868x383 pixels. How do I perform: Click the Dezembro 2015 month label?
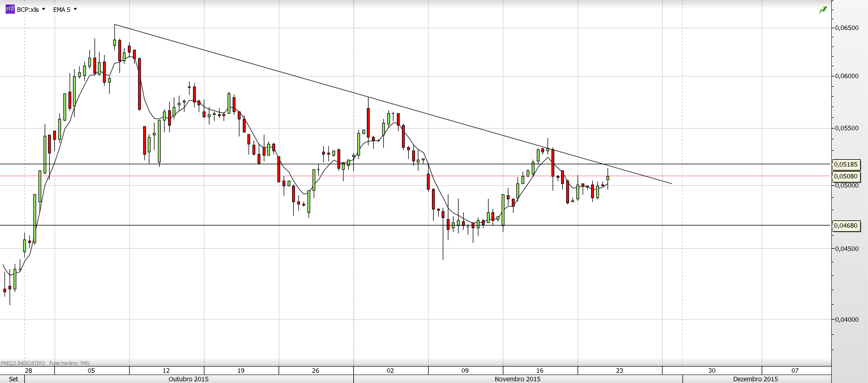[x=755, y=379]
